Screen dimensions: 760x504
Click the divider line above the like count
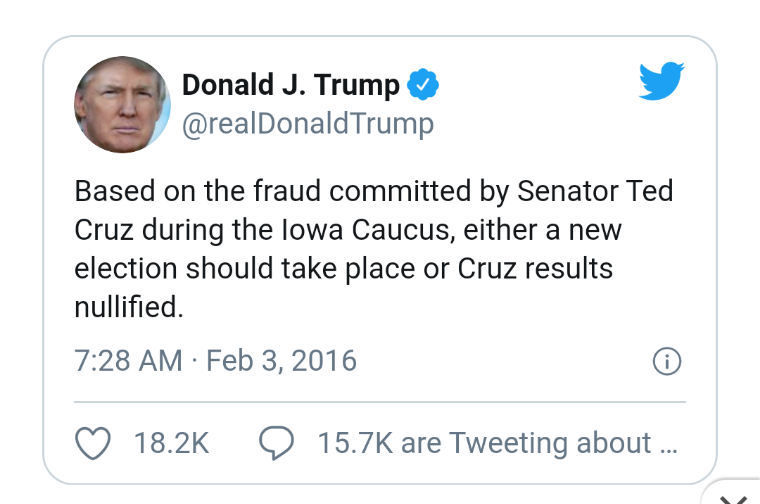tap(380, 402)
